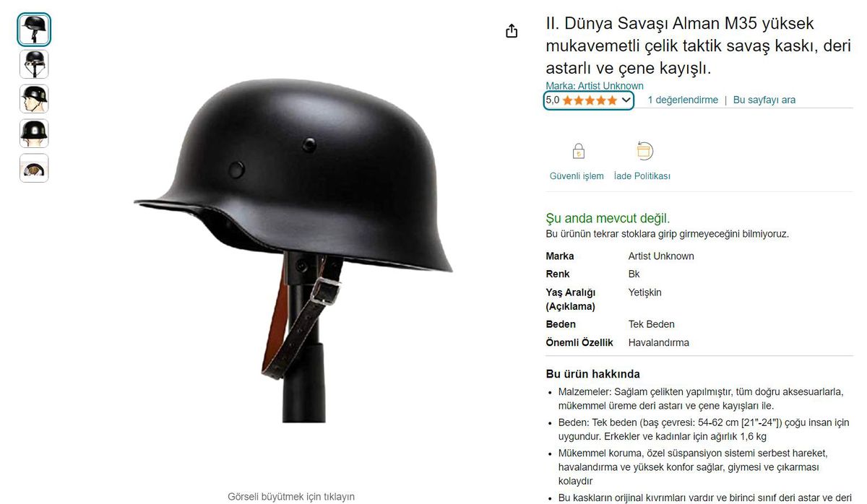The height and width of the screenshot is (504, 867).
Task: Open the İade Politikası text link
Action: (x=642, y=176)
